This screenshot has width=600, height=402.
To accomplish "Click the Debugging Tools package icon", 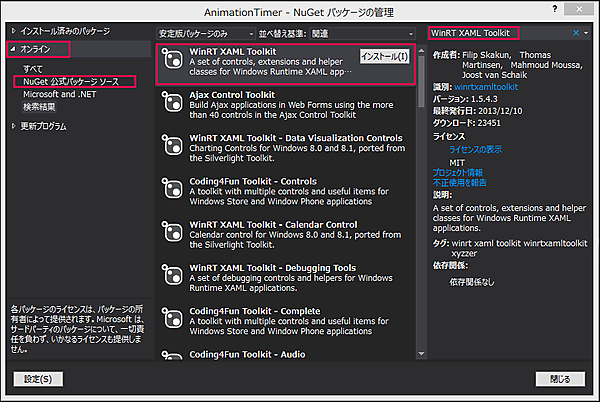I will pos(171,275).
